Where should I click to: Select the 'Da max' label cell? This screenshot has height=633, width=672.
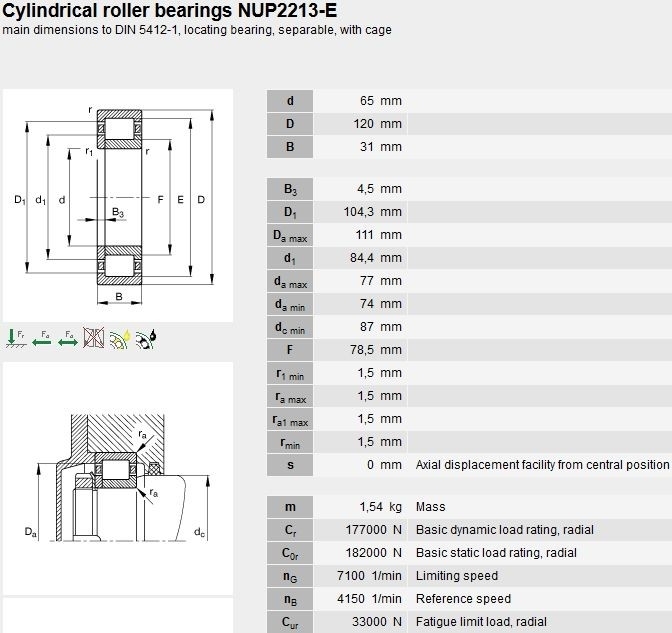click(290, 235)
